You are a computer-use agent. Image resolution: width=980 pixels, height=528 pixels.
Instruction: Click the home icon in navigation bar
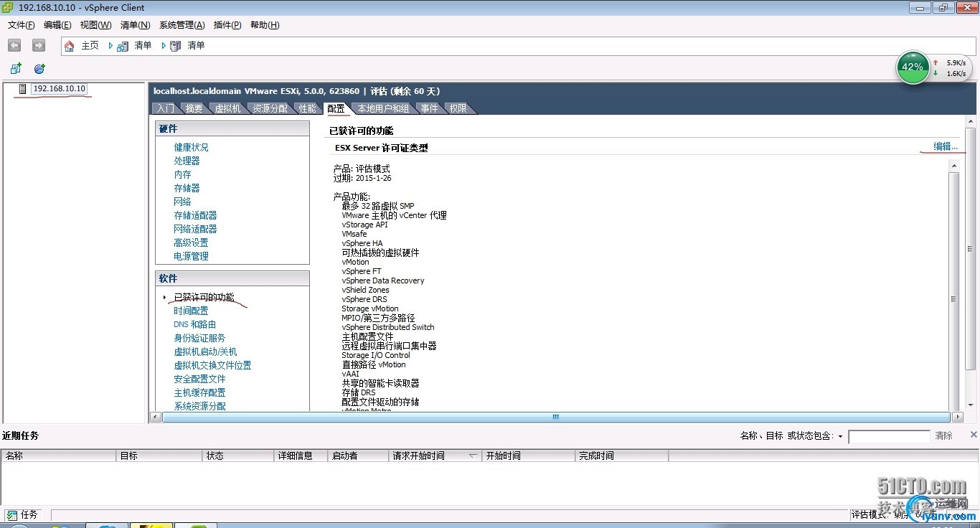point(70,46)
